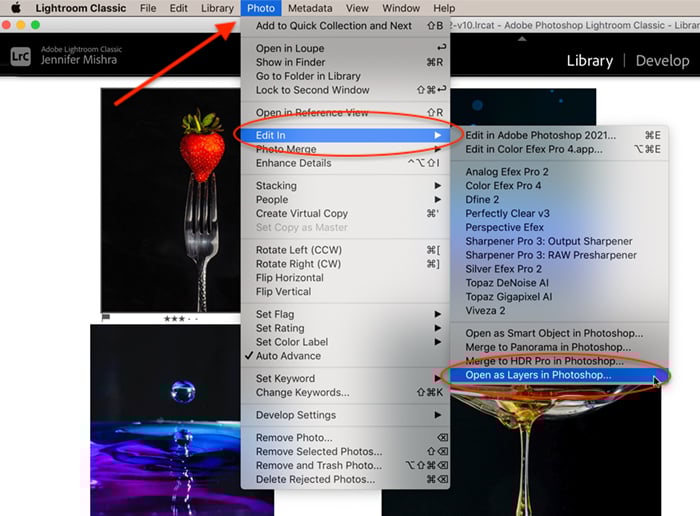Click the Lrc logo badge
Viewport: 700px width, 516px height.
click(x=21, y=57)
